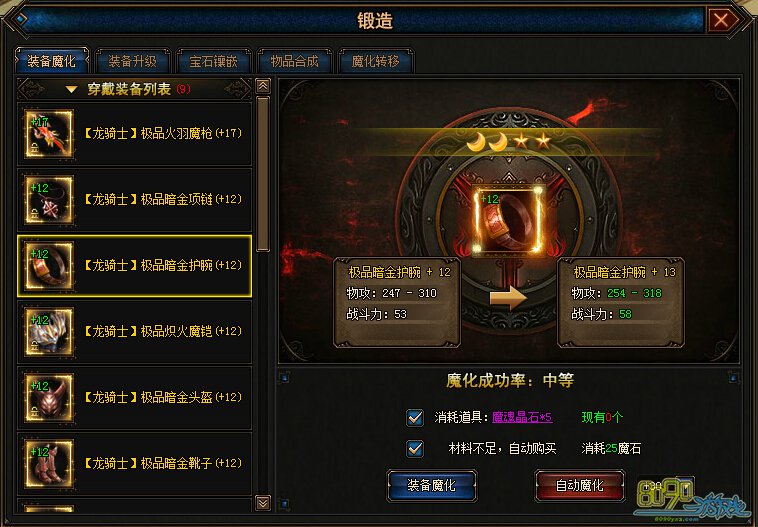Click the equipment list scrollbar thumb

point(262,174)
